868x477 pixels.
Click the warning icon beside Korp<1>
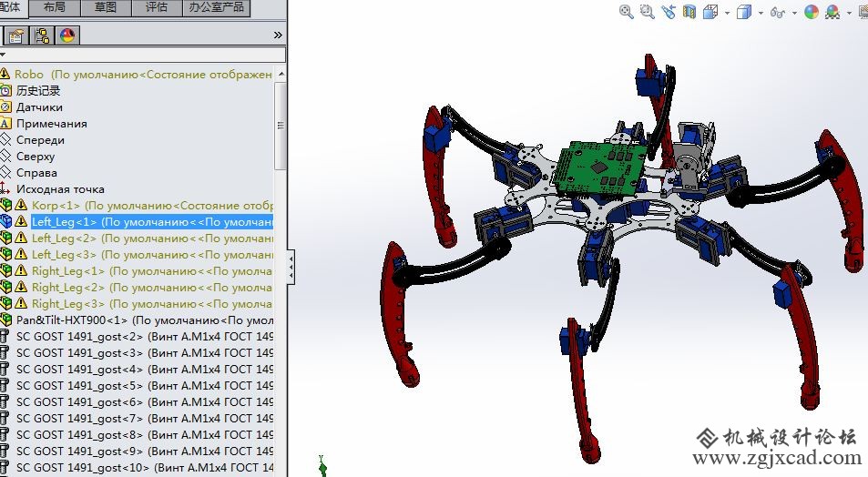pyautogui.click(x=21, y=205)
